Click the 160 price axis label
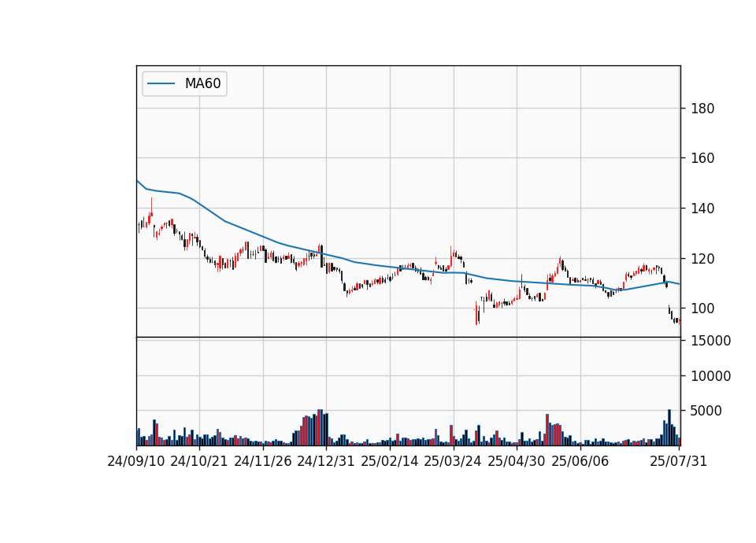Screen dimensions: 756x543 tap(702, 158)
